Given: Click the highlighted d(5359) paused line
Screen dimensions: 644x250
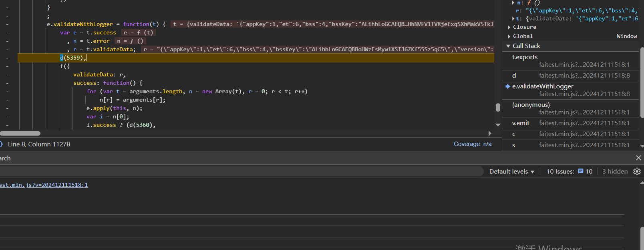Looking at the screenshot, I should (256, 58).
